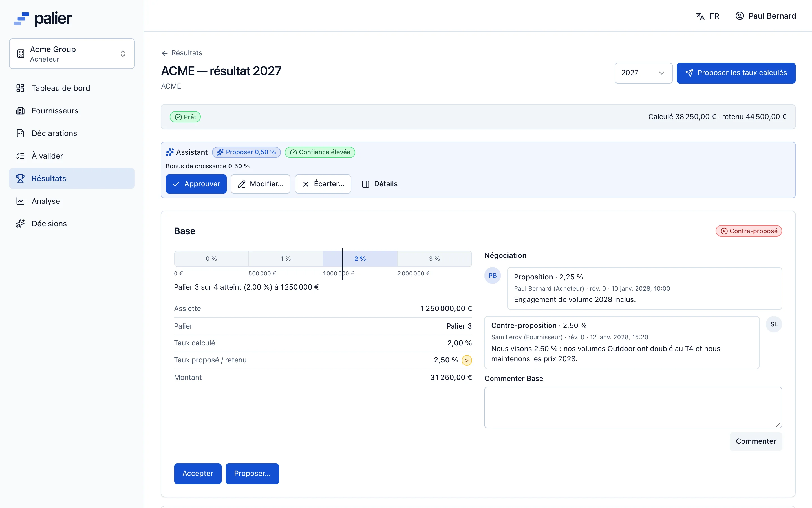Click the Confiance élevée badge

(320, 152)
